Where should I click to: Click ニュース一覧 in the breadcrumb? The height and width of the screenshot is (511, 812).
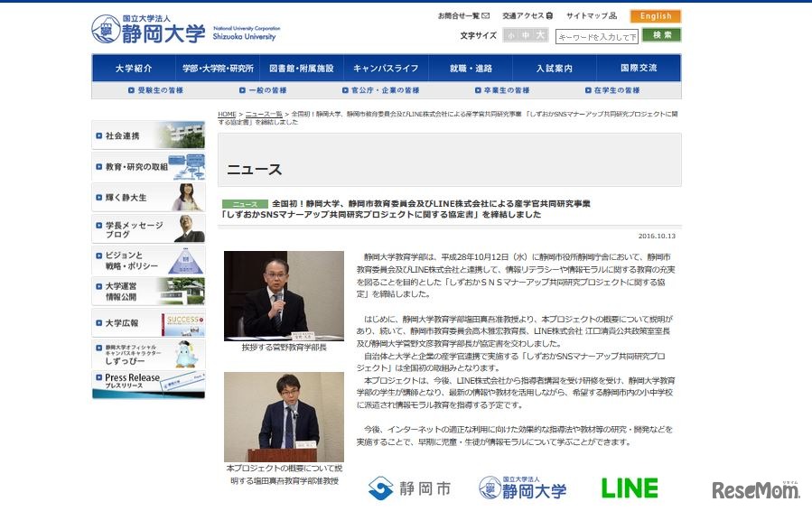(x=264, y=114)
